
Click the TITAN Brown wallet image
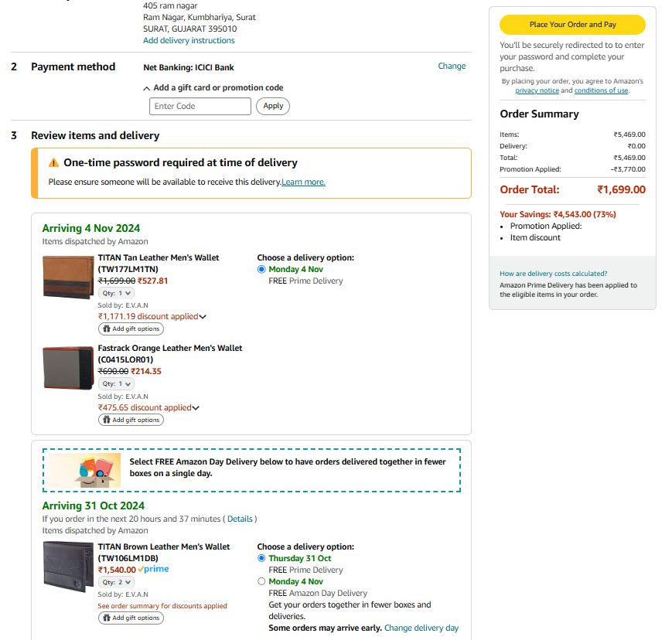click(x=68, y=567)
